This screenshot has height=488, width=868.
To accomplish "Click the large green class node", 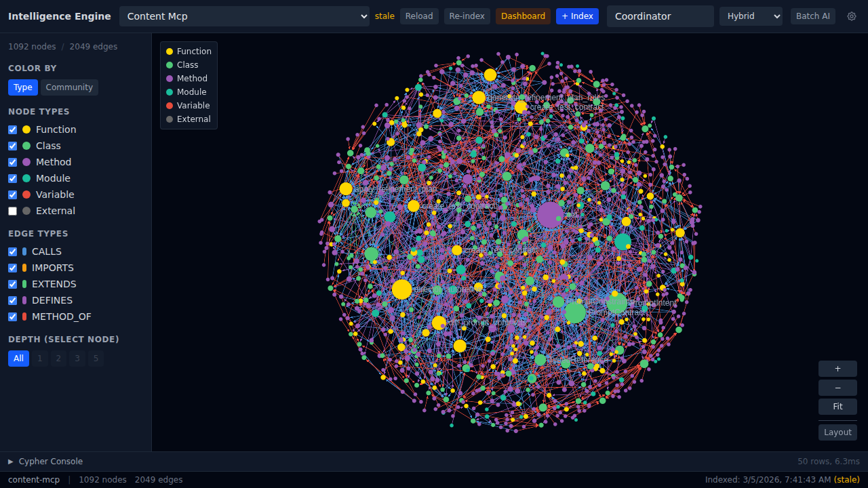I will pyautogui.click(x=575, y=312).
